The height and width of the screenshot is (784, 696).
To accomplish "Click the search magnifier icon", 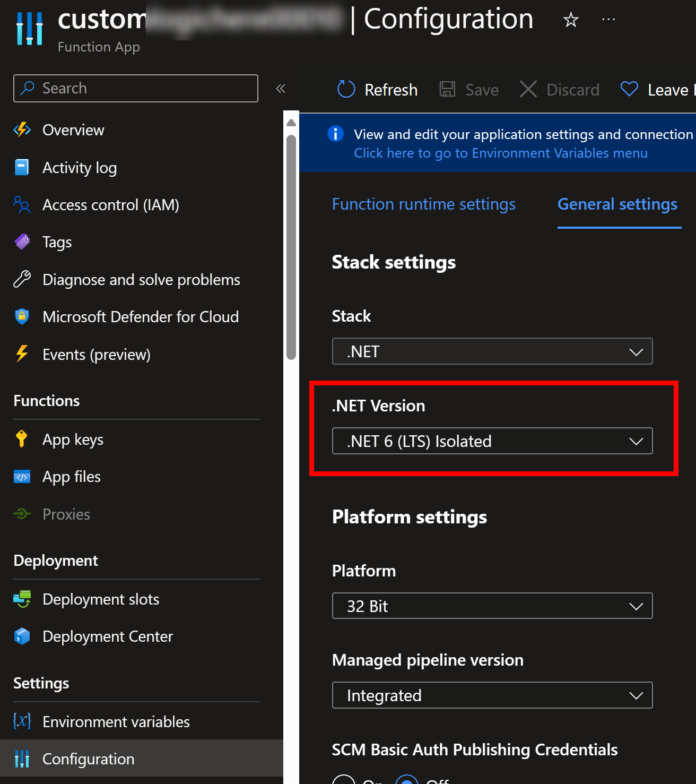I will (28, 88).
